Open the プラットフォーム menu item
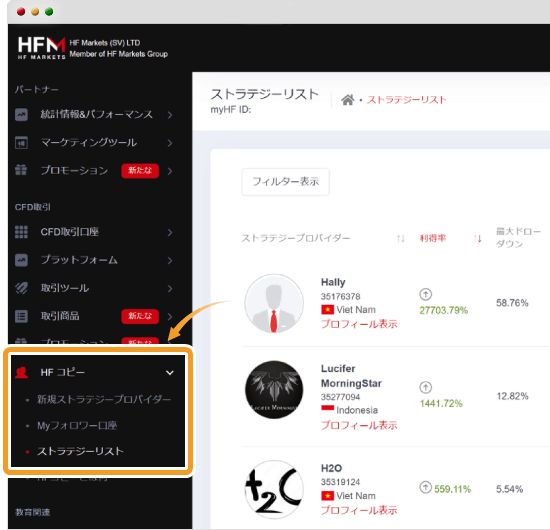Image resolution: width=550 pixels, height=530 pixels. click(x=79, y=260)
